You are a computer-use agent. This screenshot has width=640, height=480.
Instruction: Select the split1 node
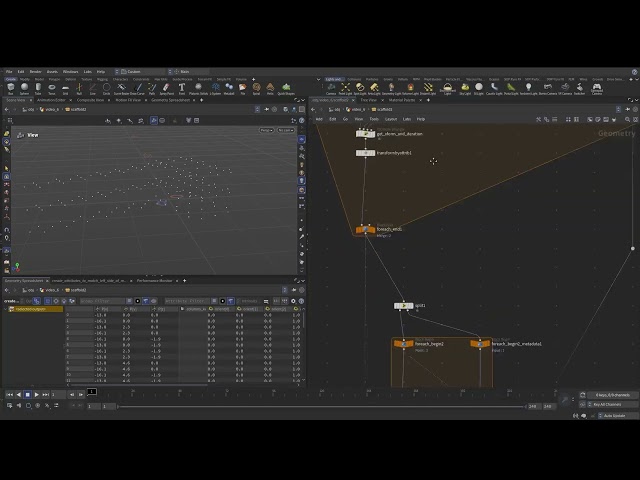(404, 306)
